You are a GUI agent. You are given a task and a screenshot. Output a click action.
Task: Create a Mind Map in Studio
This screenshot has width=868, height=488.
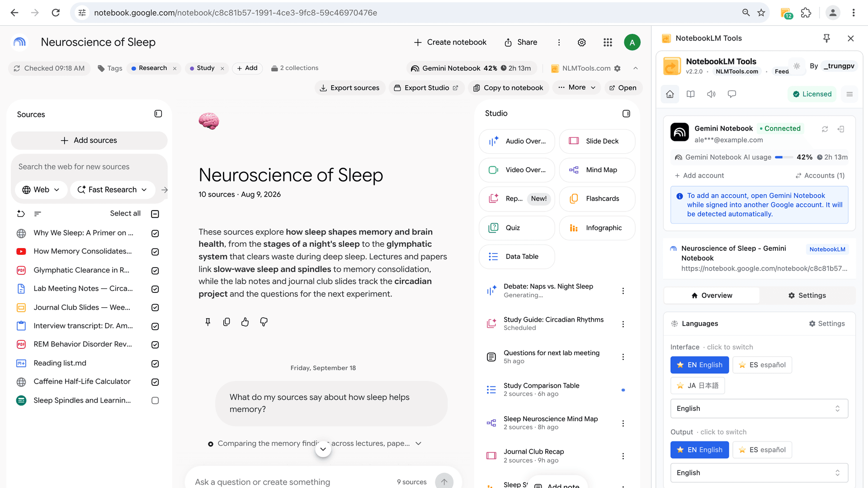tap(597, 170)
